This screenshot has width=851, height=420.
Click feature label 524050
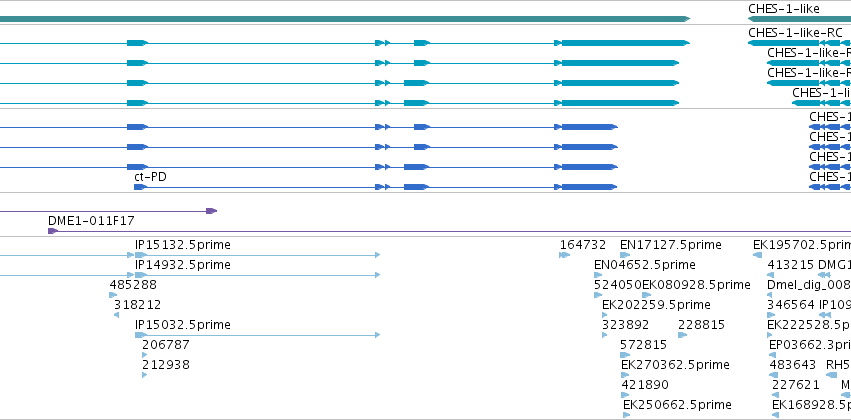pyautogui.click(x=618, y=284)
